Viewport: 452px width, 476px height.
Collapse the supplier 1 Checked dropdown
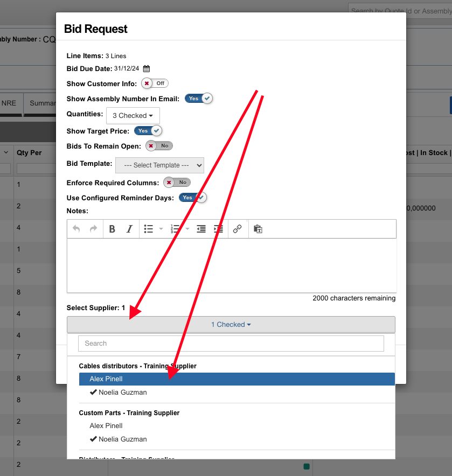pos(231,325)
